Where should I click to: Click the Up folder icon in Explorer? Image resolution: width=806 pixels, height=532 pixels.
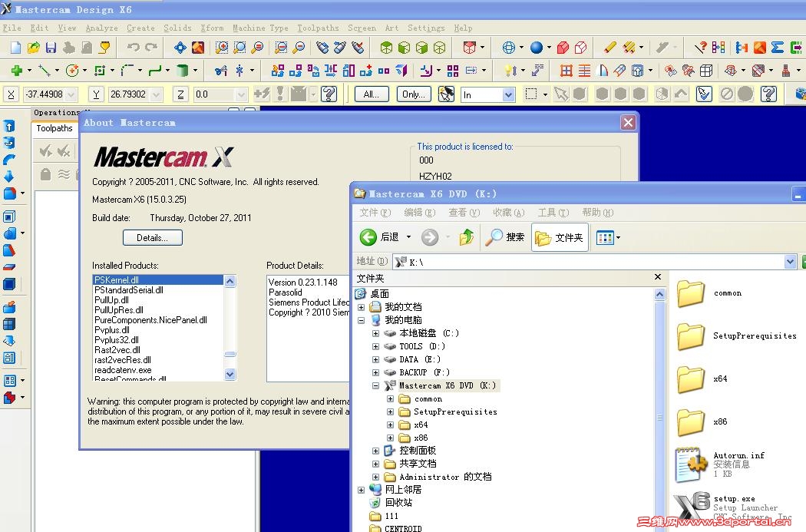467,237
